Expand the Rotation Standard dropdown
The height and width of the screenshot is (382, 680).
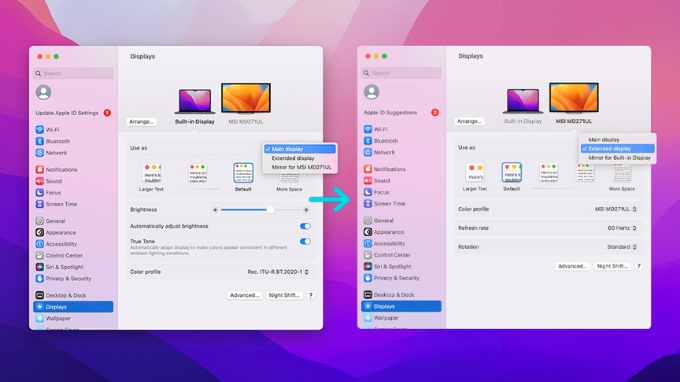pyautogui.click(x=622, y=247)
